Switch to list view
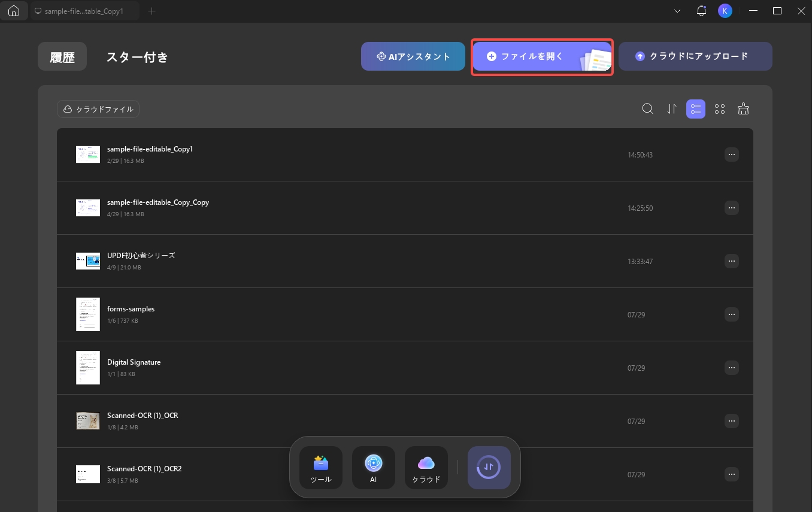This screenshot has width=812, height=512. [696, 109]
